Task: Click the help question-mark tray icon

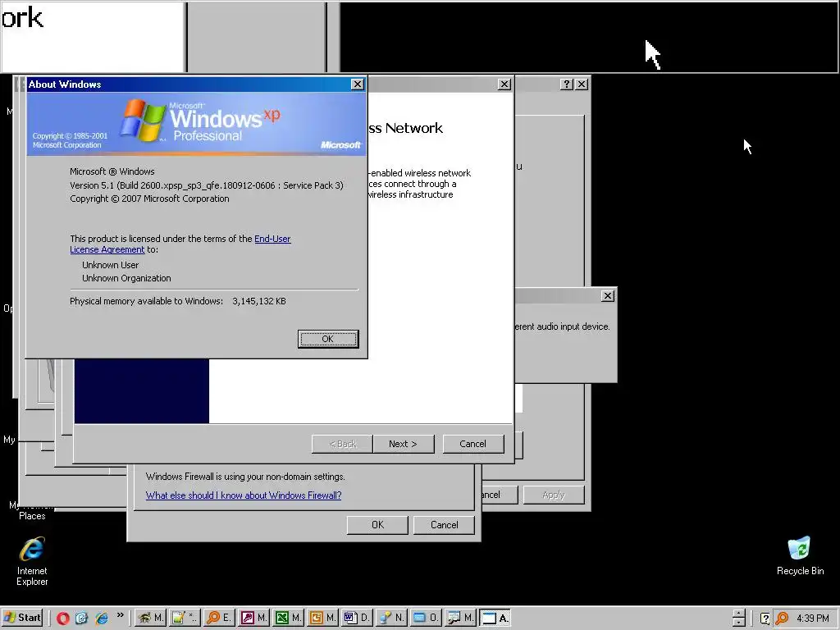Action: click(x=765, y=619)
